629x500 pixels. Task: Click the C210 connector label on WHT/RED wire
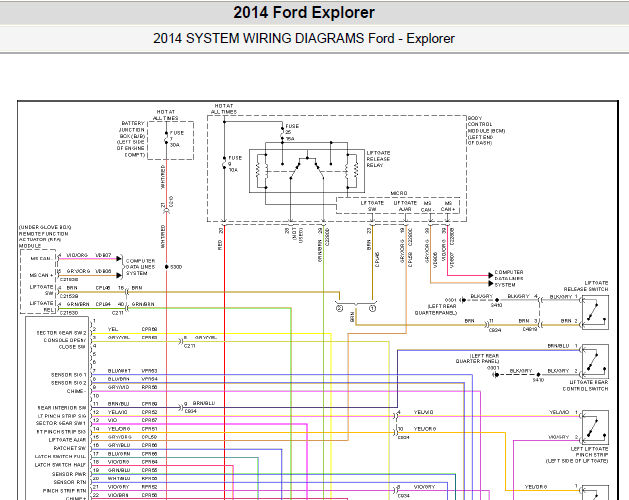pyautogui.click(x=171, y=201)
